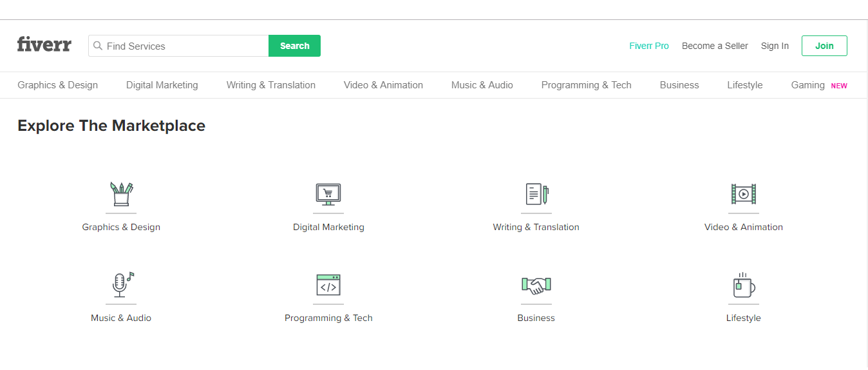Viewport: 868px width, 370px height.
Task: Open Graphics & Design in the category menu bar
Action: pyautogui.click(x=58, y=85)
